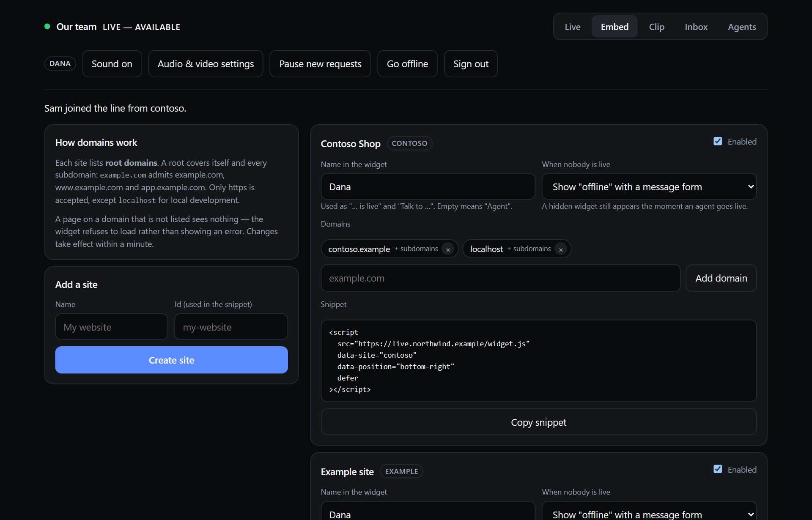Remove the contoso.example domain chip
Screen dimensions: 812x520
[448, 249]
